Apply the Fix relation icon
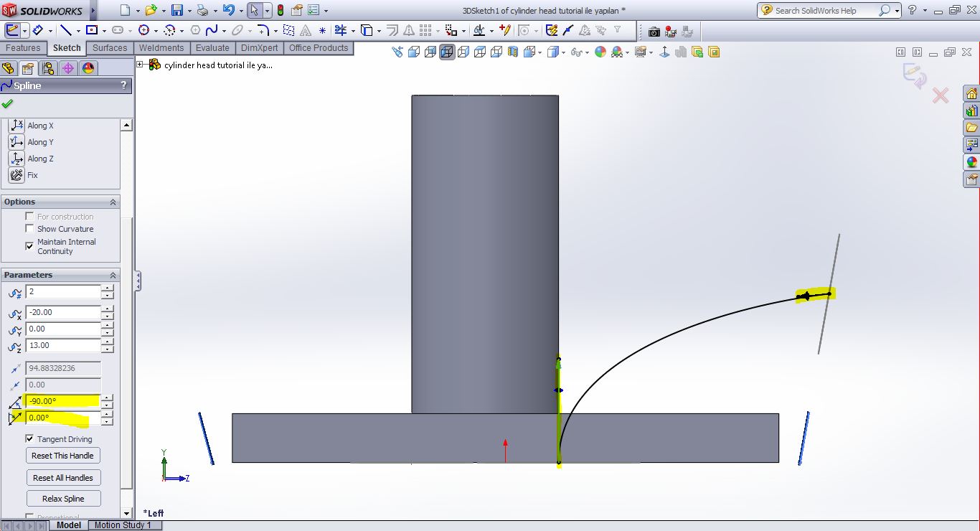Viewport: 980px width, 531px height. 17,175
